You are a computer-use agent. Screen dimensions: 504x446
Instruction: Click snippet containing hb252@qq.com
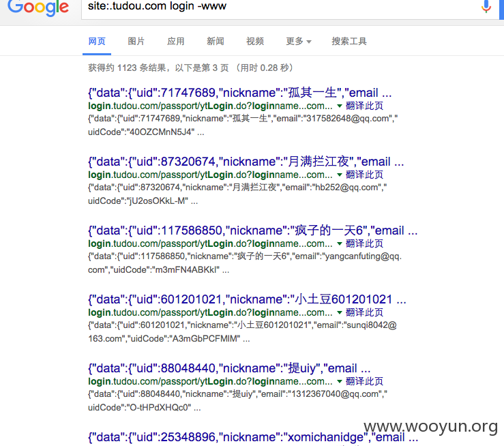point(237,188)
